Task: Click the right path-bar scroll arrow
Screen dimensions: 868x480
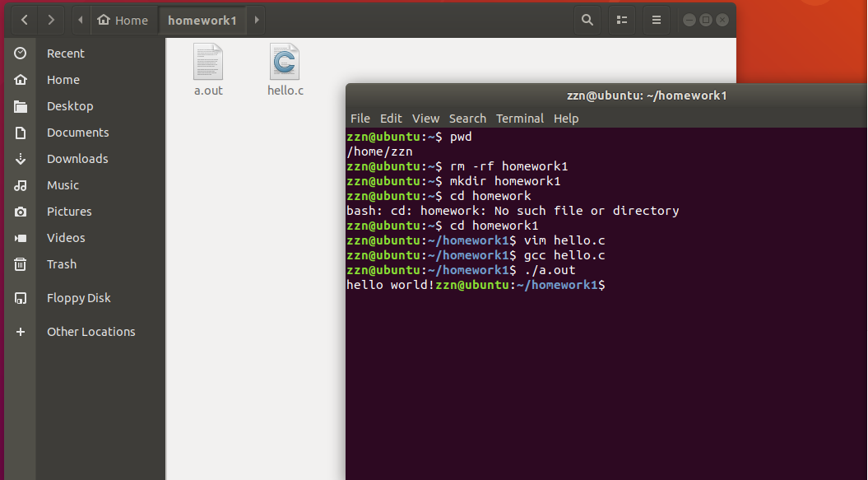Action: [257, 20]
